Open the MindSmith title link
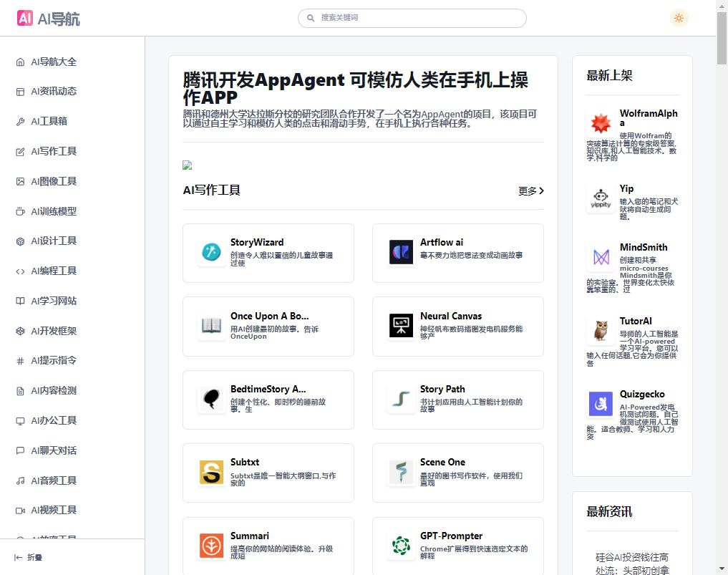The height and width of the screenshot is (575, 728). (644, 248)
